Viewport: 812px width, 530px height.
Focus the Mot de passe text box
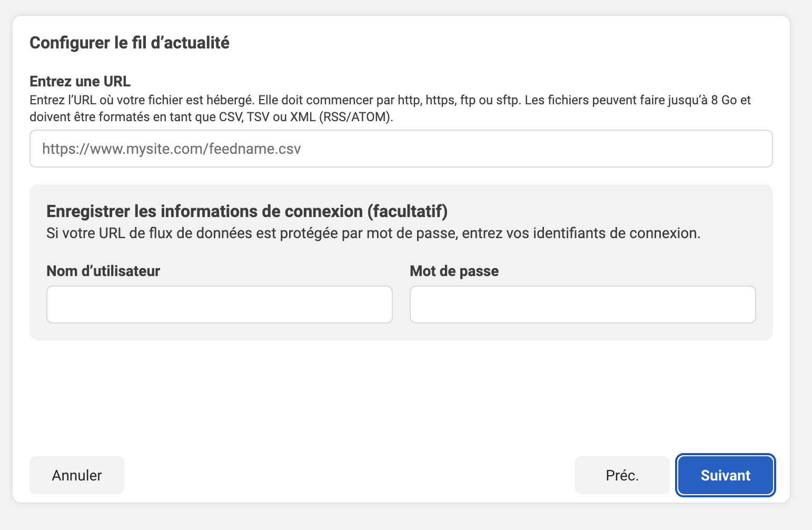coord(582,305)
